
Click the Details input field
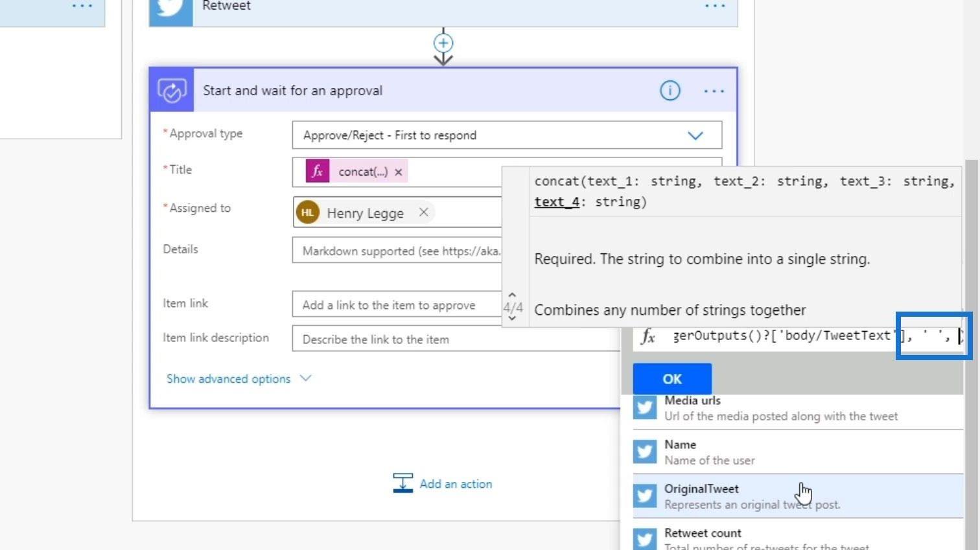pyautogui.click(x=397, y=251)
